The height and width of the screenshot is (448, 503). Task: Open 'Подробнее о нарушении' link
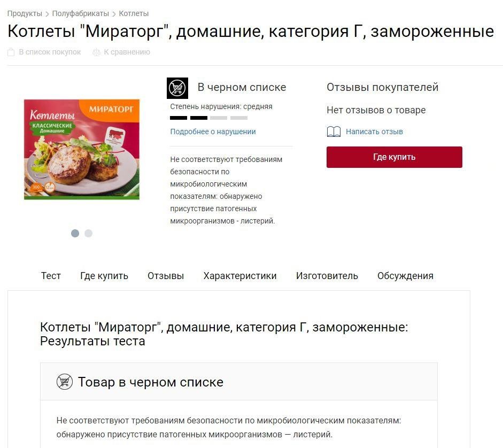(213, 132)
